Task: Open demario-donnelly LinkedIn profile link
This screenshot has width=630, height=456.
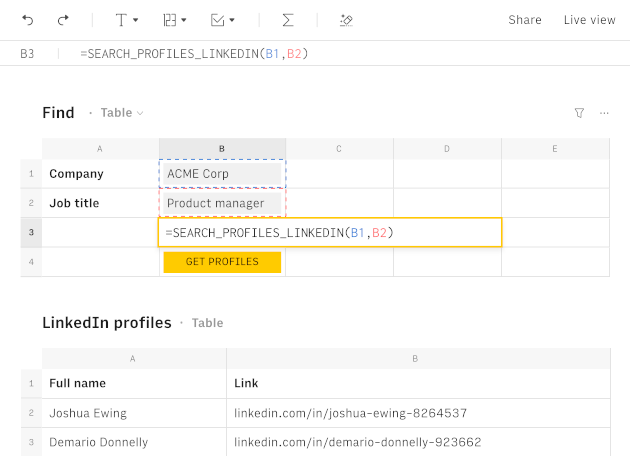Action: click(x=357, y=442)
